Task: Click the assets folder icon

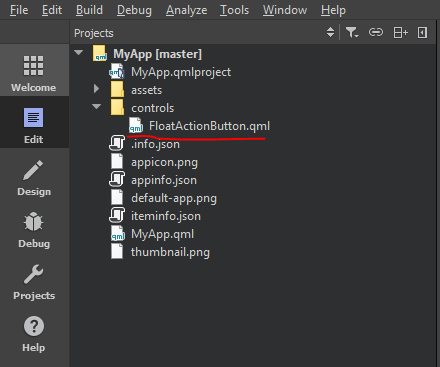Action: point(117,89)
